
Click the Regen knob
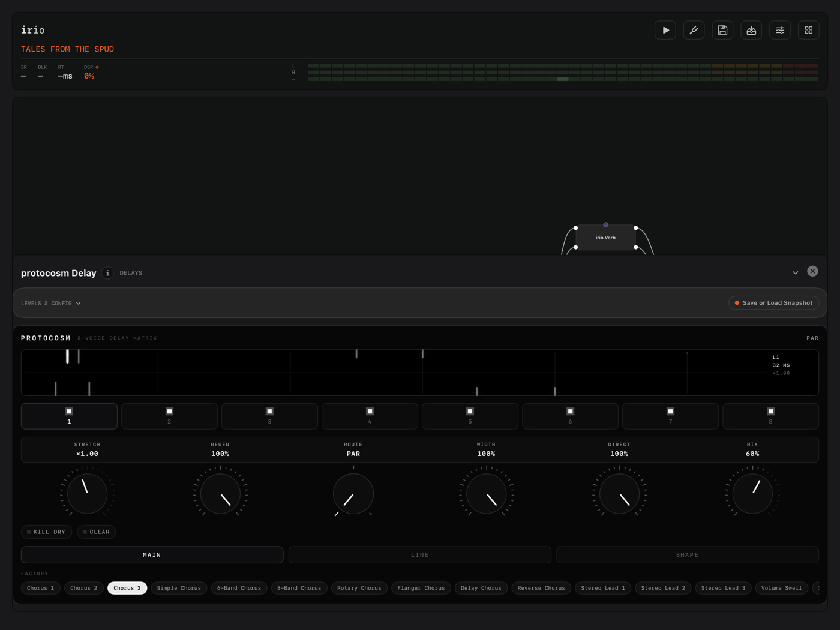coord(220,493)
